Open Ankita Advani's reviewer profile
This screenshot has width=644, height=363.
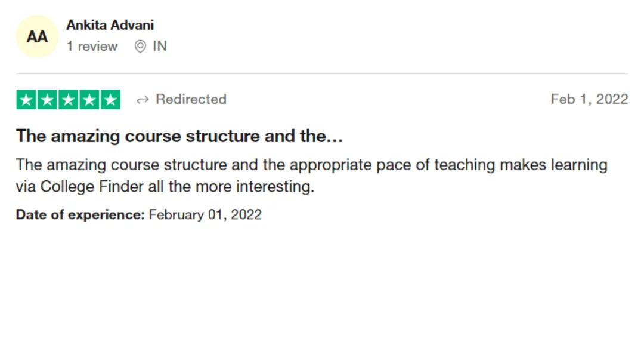tap(110, 25)
